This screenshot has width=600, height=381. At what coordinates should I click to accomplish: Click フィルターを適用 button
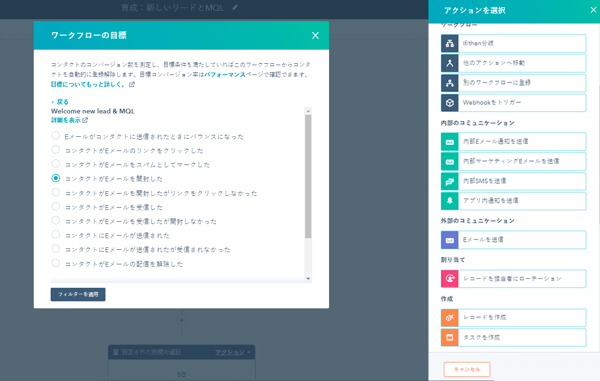78,295
